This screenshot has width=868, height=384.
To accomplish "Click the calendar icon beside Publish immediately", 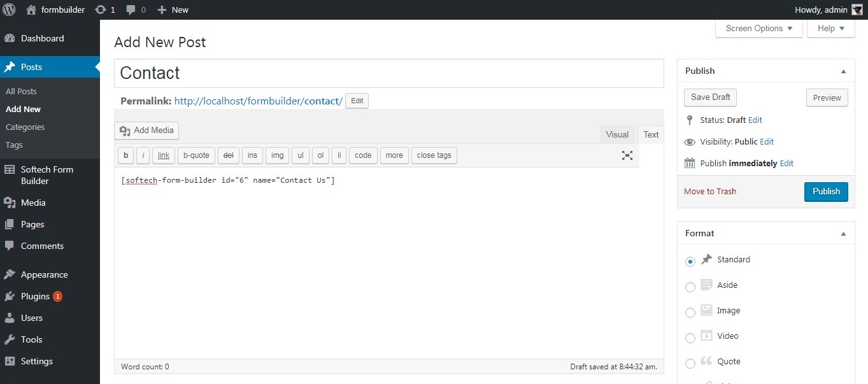I will coord(689,163).
